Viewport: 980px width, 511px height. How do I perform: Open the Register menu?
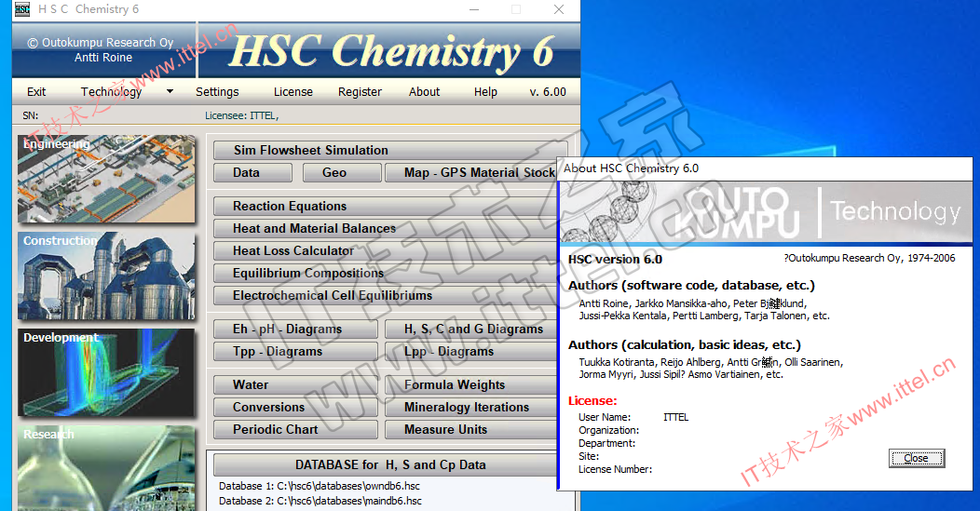pos(360,92)
